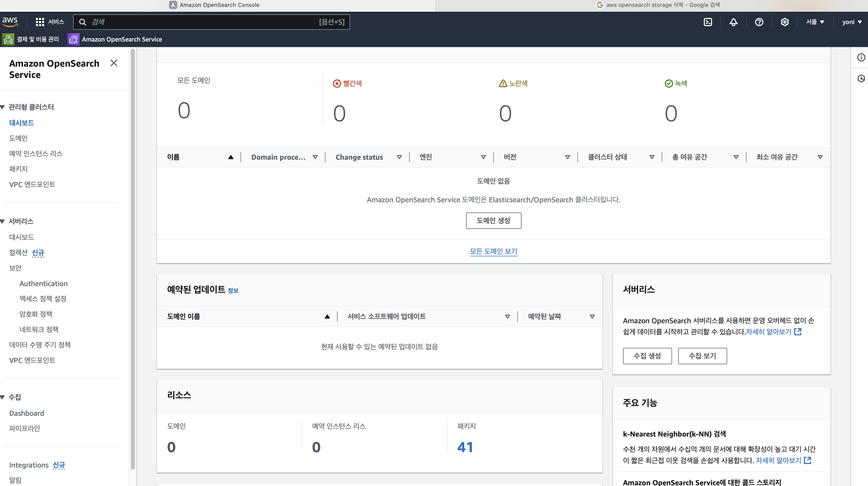
Task: Click the red 빨간색 status icon
Action: pyautogui.click(x=337, y=84)
